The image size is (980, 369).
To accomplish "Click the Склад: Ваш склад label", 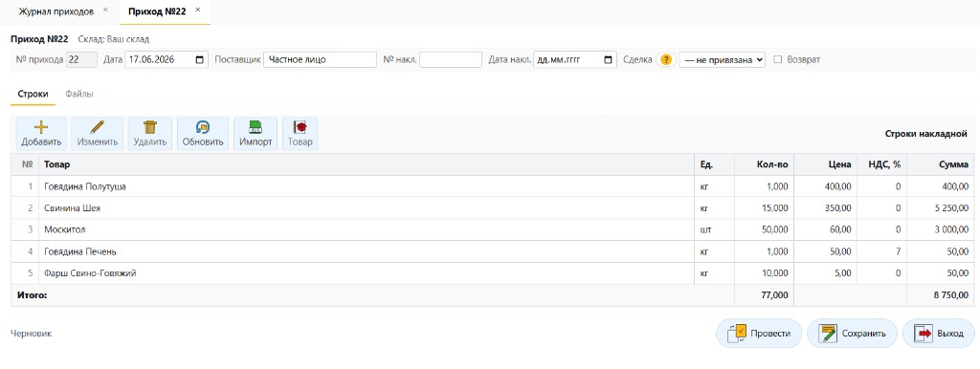I will click(113, 39).
